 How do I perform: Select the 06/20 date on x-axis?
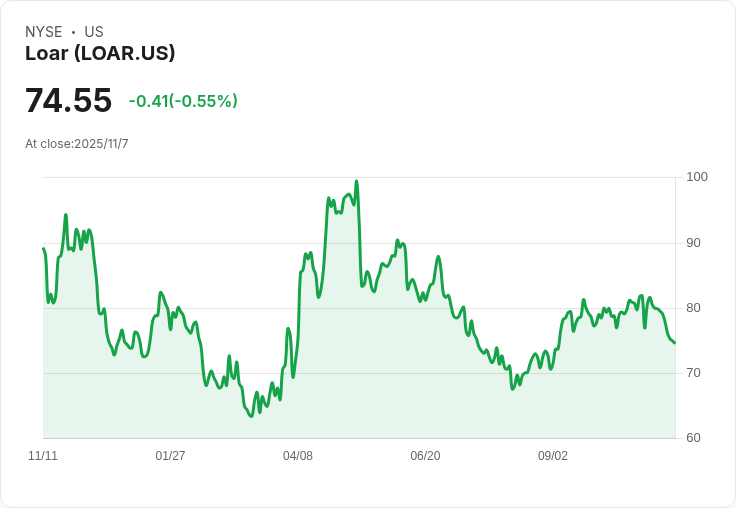click(425, 456)
